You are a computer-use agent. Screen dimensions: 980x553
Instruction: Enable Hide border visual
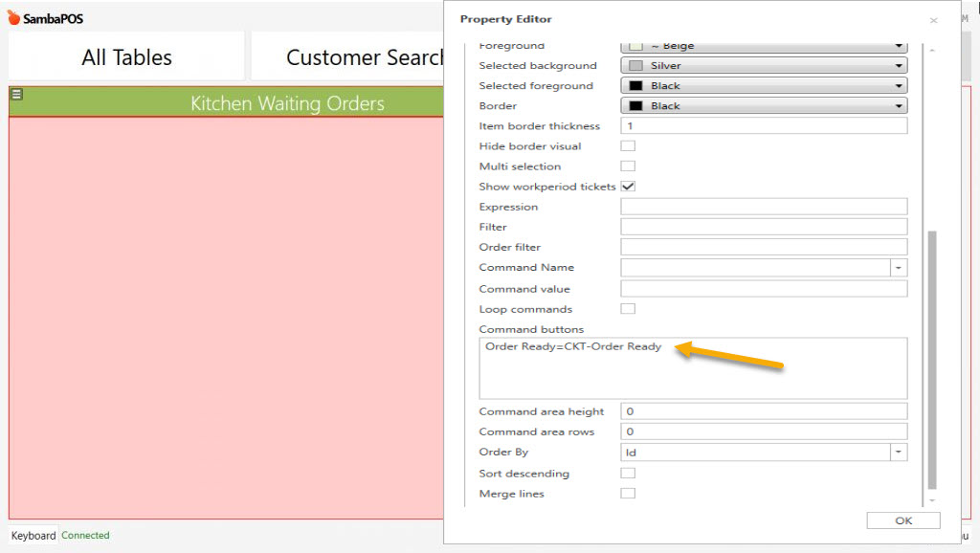tap(628, 145)
